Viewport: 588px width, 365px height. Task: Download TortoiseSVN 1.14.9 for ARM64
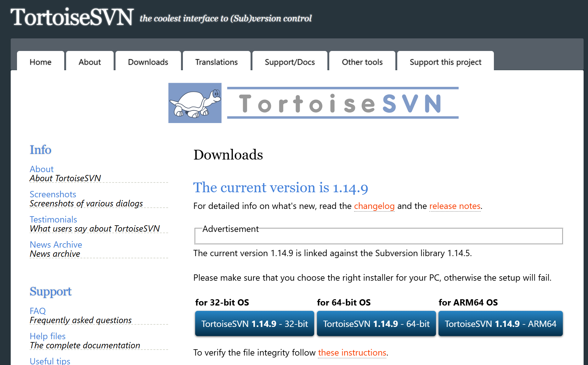[x=500, y=323]
